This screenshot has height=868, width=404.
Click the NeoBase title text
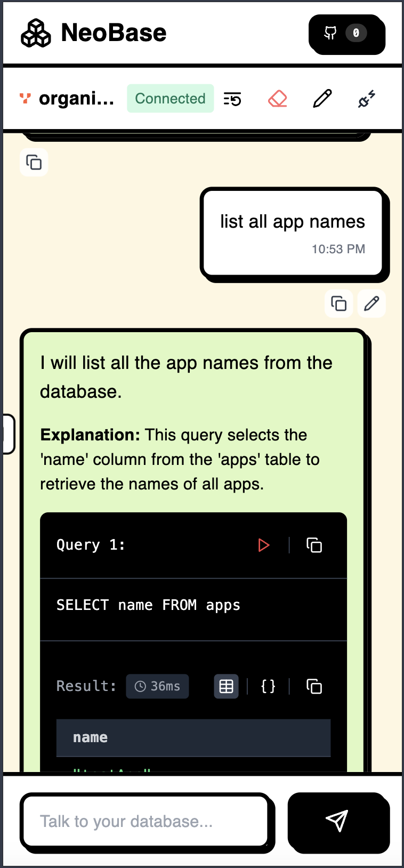coord(114,33)
